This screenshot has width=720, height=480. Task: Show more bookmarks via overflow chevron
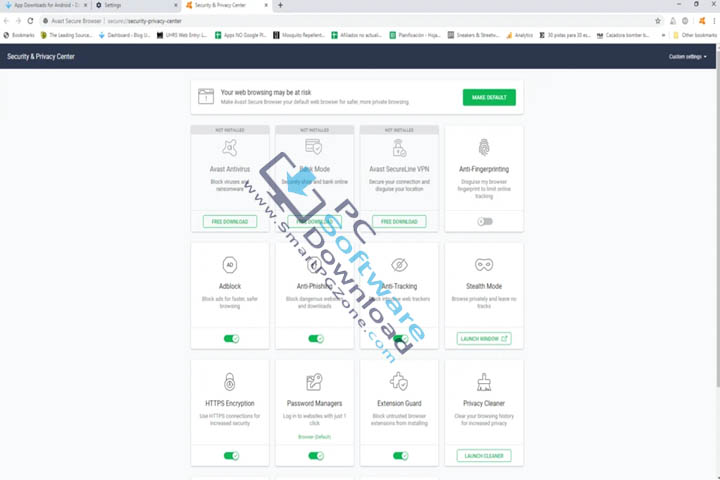pyautogui.click(x=663, y=35)
